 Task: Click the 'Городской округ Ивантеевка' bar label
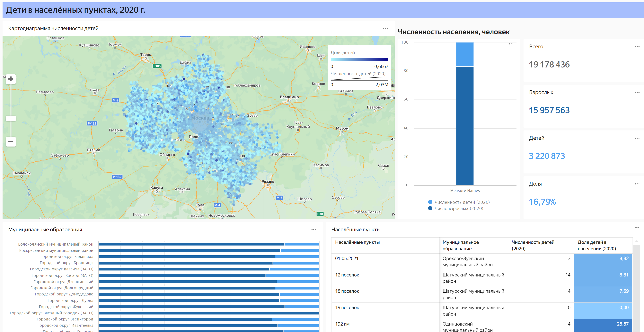(65, 325)
